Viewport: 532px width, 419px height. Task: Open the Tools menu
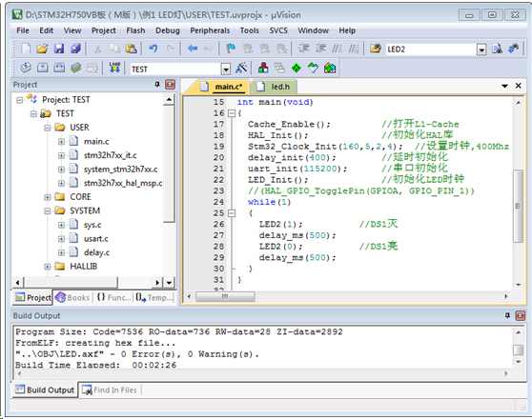pos(250,30)
